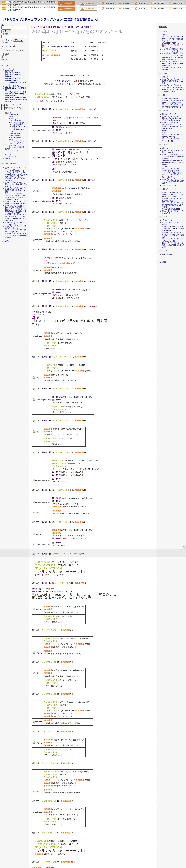Image resolution: width=186 pixels, height=868 pixels.
Task: Open バトロイニュースヘッドライン link
Action: 19,127
